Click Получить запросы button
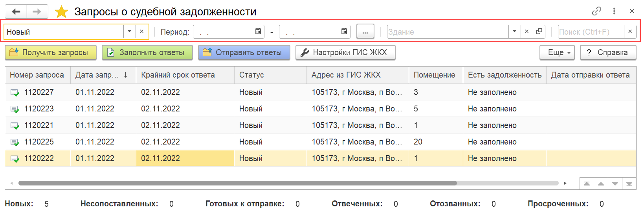 tap(51, 52)
